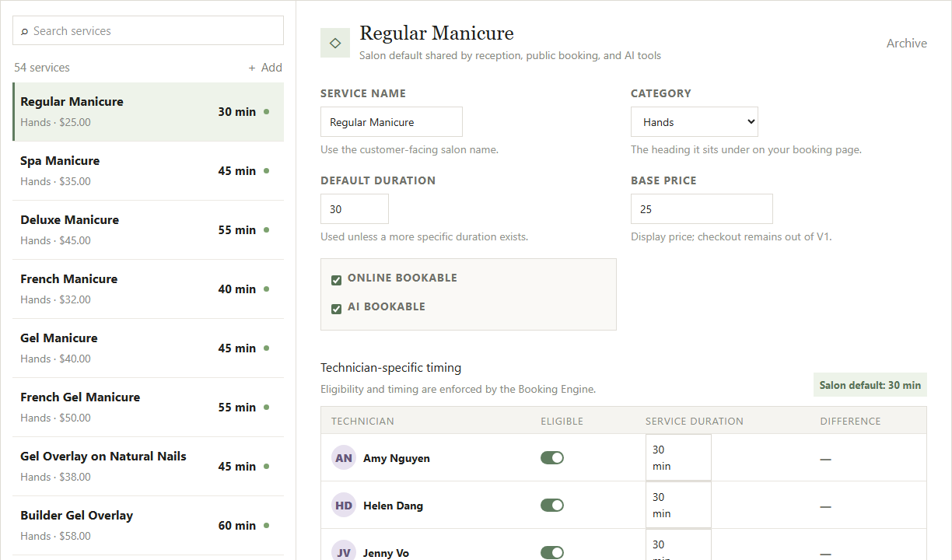
Task: Click the Eligible column header
Action: point(562,422)
